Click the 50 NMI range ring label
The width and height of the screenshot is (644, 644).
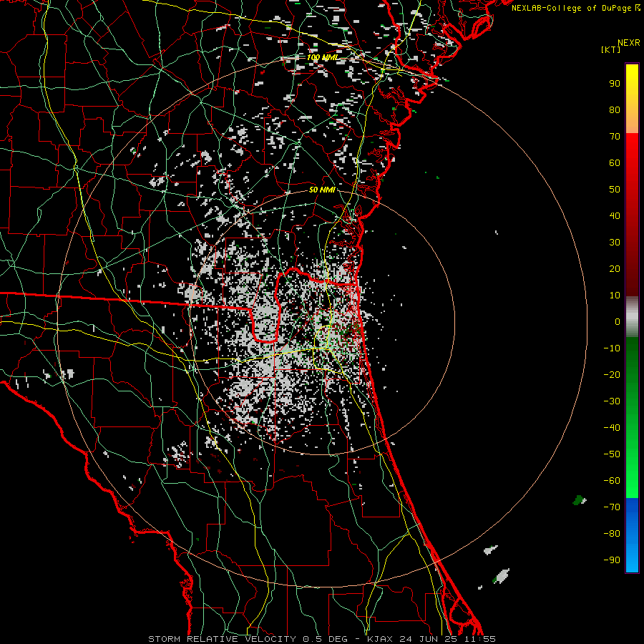(x=322, y=190)
